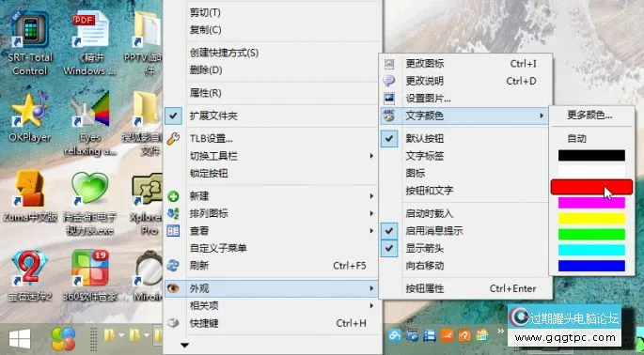Expand the 切换工具栏 submenu arrow
The width and height of the screenshot is (644, 355).
point(371,156)
